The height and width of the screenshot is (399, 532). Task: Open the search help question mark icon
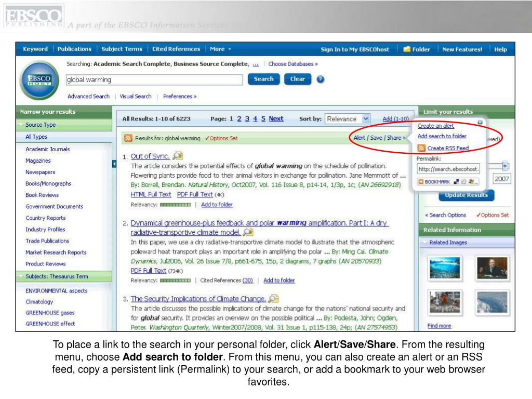320,79
